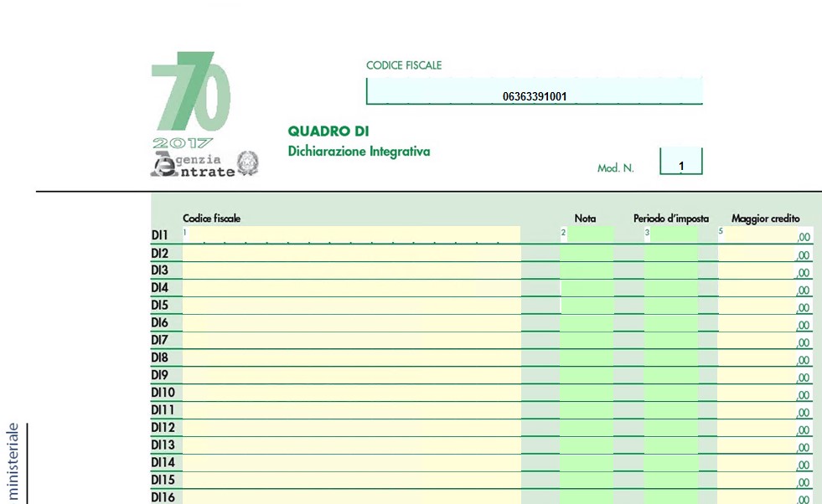Click the DI12 row label
The height and width of the screenshot is (504, 822).
click(x=163, y=428)
